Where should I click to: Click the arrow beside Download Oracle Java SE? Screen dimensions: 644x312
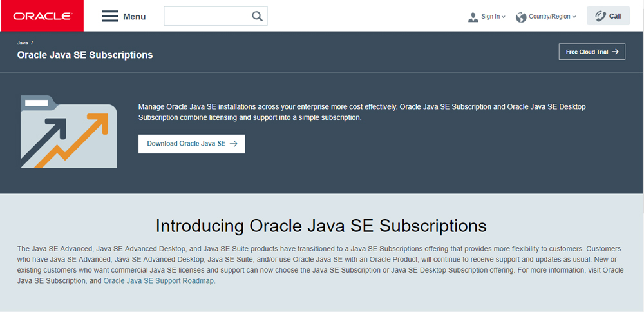(x=233, y=144)
